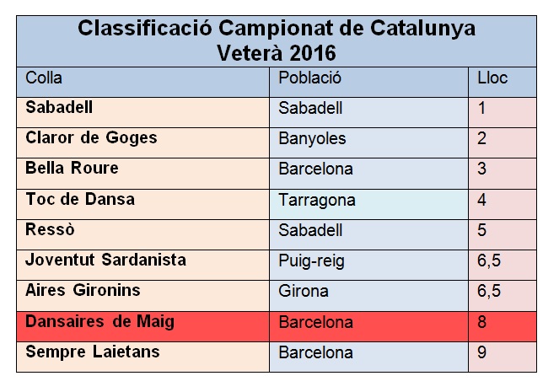Click the Aires Gironins cell
Image resolution: width=559 pixels, height=392 pixels.
pos(143,296)
